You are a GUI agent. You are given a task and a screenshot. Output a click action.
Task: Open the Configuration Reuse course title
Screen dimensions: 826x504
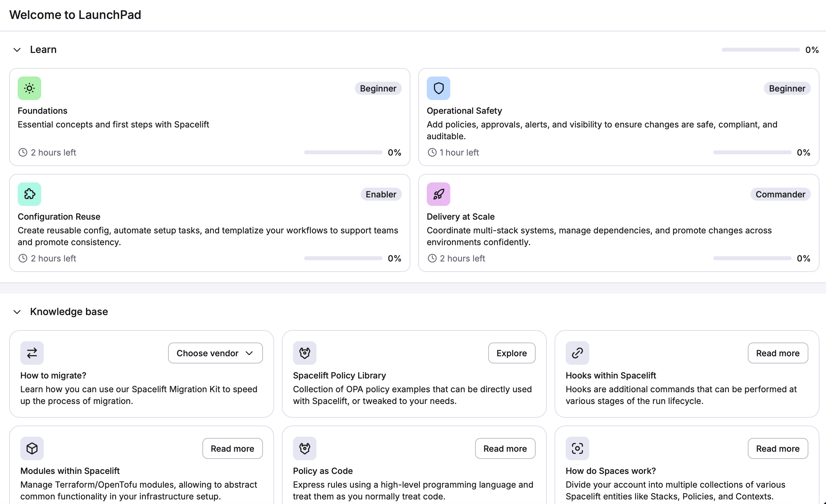[59, 216]
